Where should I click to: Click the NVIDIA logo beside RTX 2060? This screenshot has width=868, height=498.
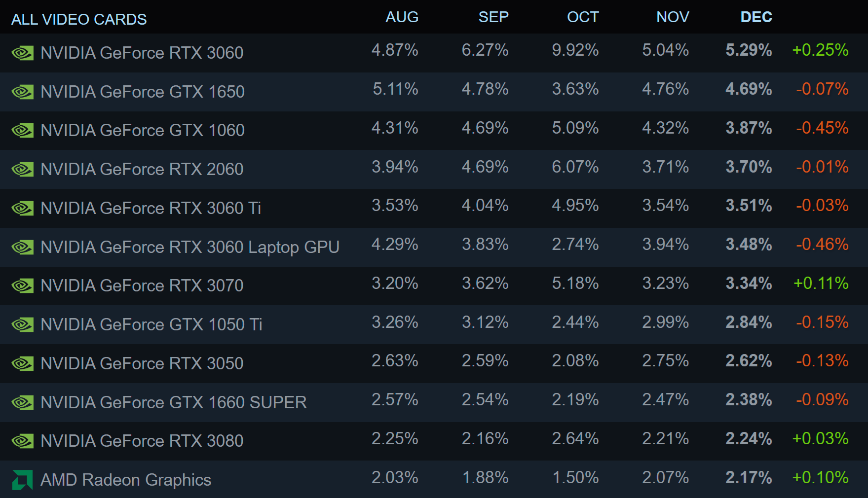click(x=23, y=169)
